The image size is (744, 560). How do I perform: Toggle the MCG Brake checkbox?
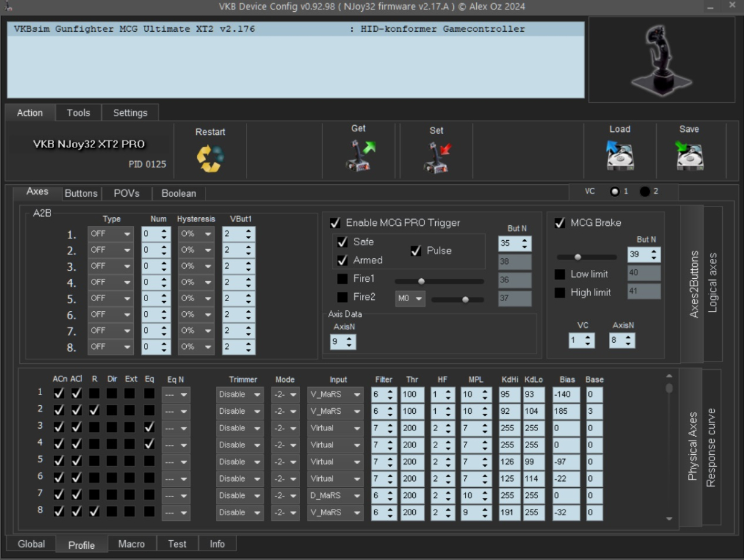[560, 223]
